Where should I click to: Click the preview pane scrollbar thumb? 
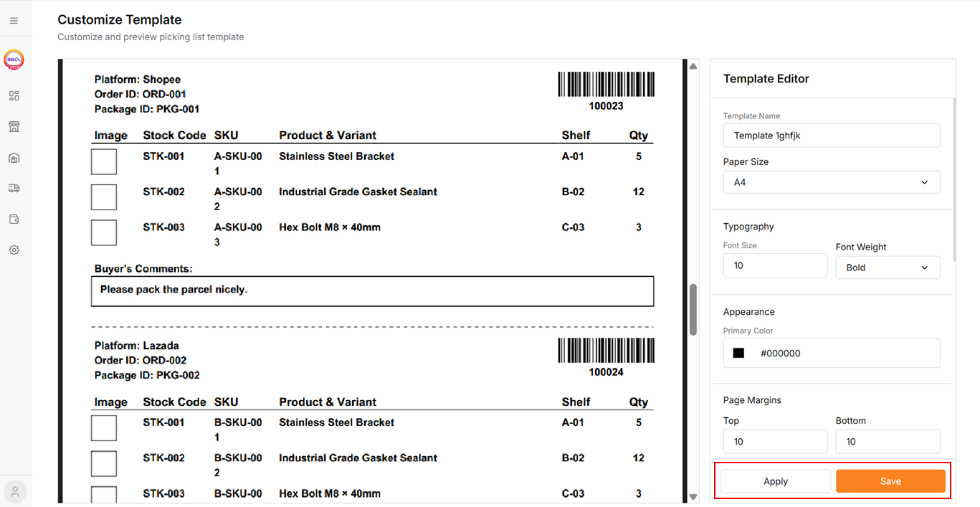pos(693,310)
